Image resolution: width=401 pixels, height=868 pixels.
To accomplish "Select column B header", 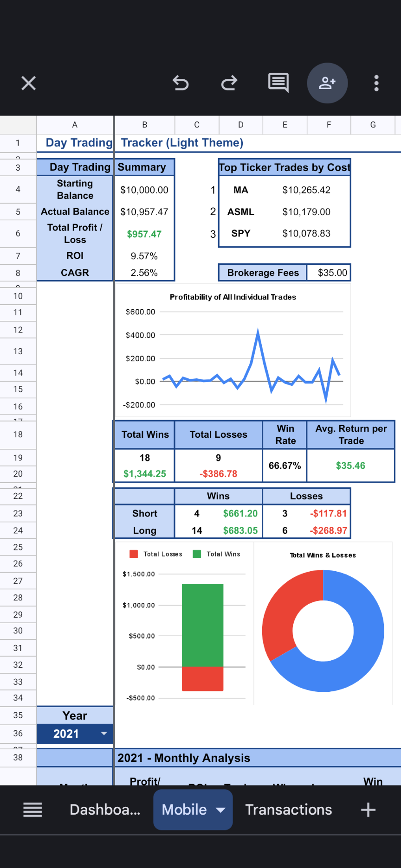I will tap(144, 125).
